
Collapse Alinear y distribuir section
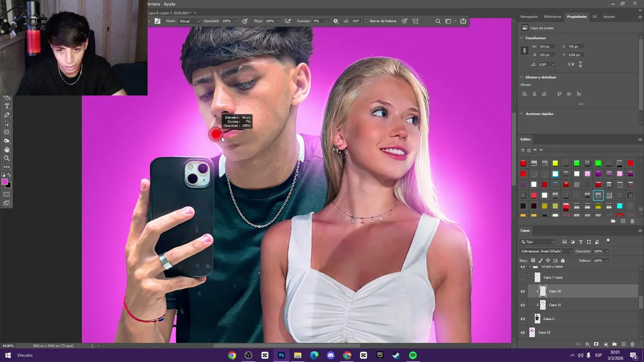point(522,77)
